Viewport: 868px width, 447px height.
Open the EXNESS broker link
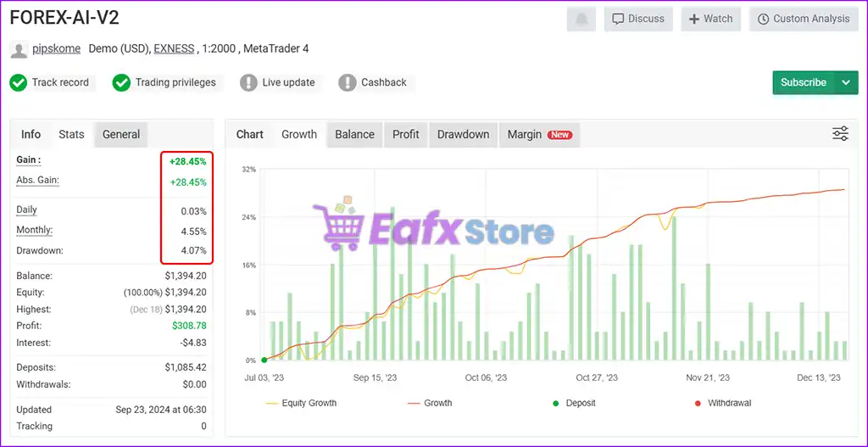(x=174, y=48)
